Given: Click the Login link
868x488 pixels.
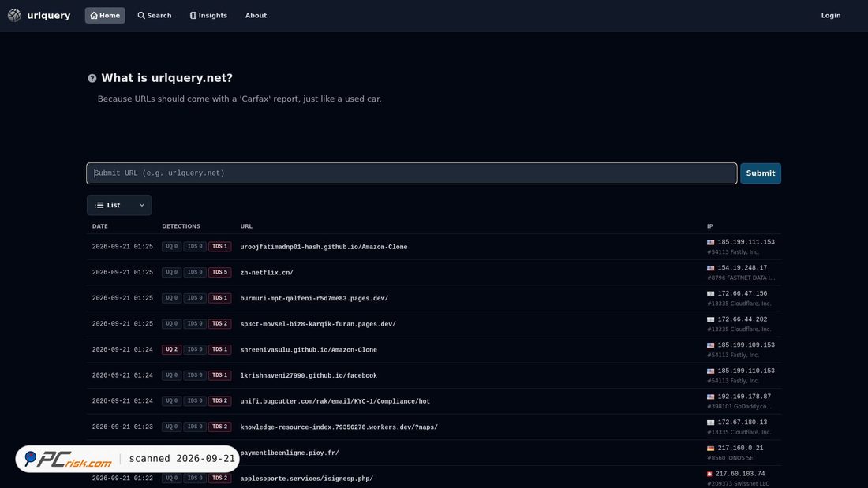Looking at the screenshot, I should [x=830, y=16].
